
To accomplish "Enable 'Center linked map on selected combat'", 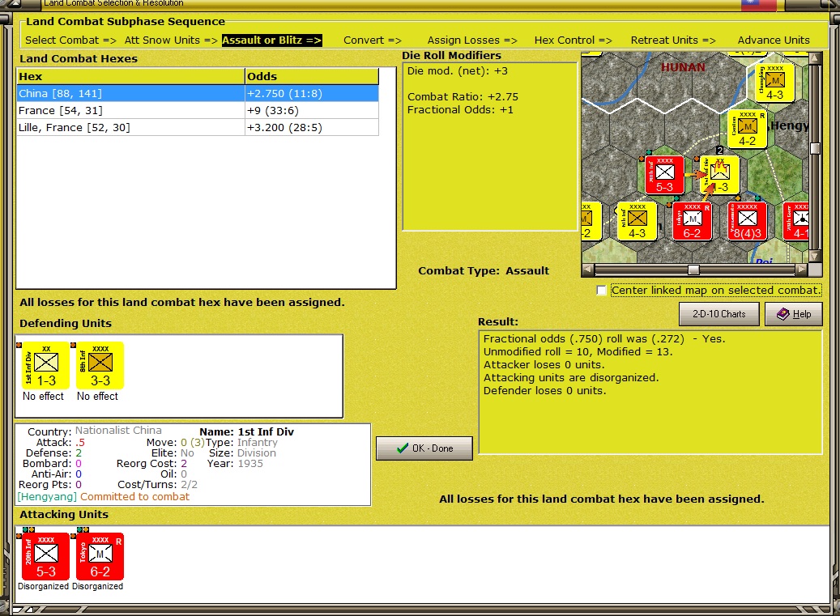I will point(602,290).
